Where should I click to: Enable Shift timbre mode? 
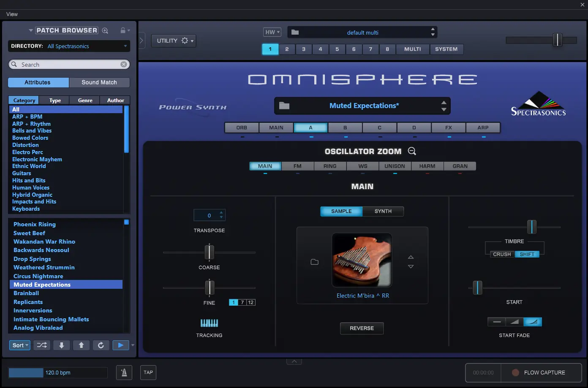tap(527, 254)
